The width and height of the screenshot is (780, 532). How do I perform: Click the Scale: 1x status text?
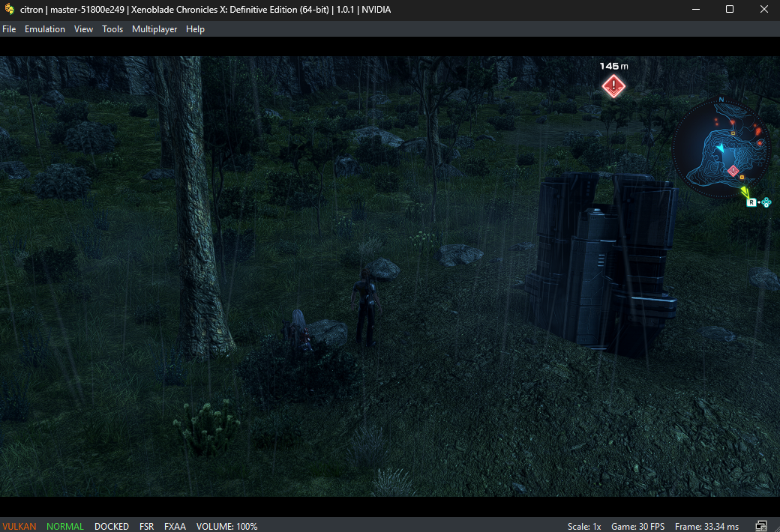point(584,526)
